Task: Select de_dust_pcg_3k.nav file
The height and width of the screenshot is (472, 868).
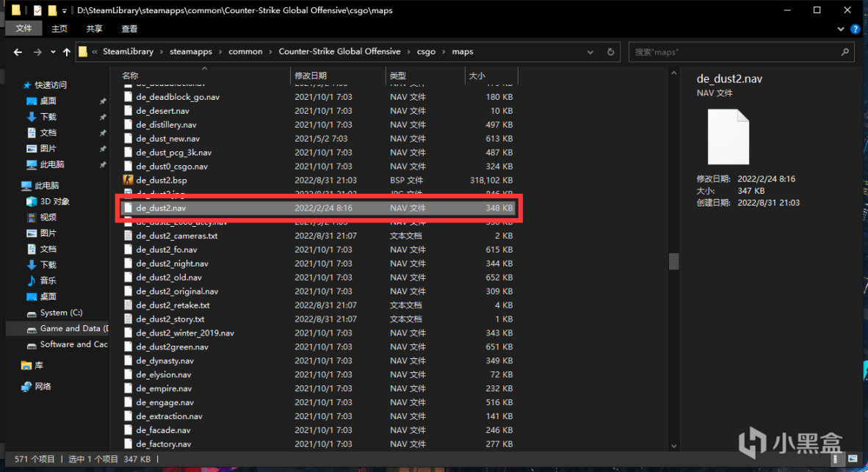Action: click(x=174, y=152)
